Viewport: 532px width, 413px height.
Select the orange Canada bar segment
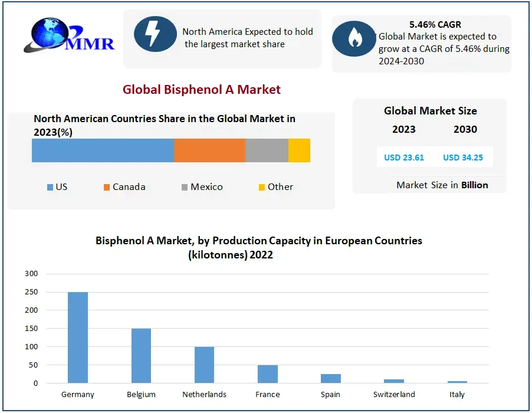[209, 150]
